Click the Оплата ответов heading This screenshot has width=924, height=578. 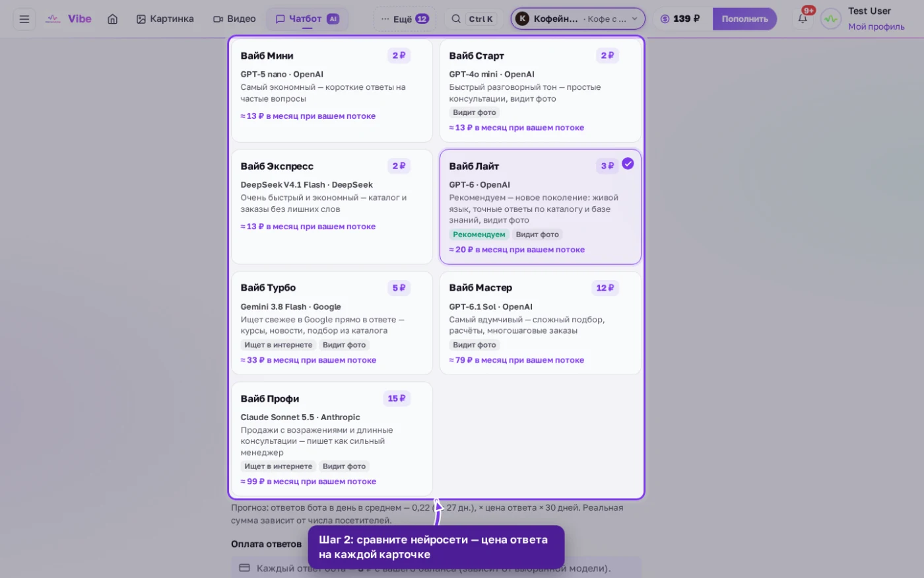pos(266,544)
